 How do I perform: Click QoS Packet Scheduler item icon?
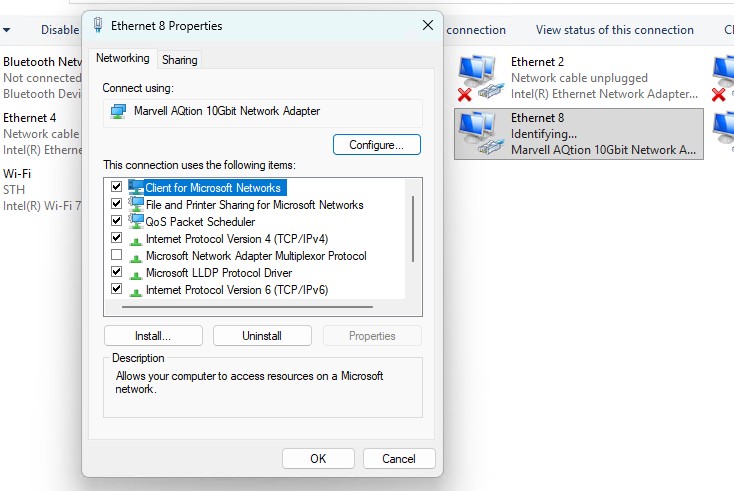pos(136,221)
